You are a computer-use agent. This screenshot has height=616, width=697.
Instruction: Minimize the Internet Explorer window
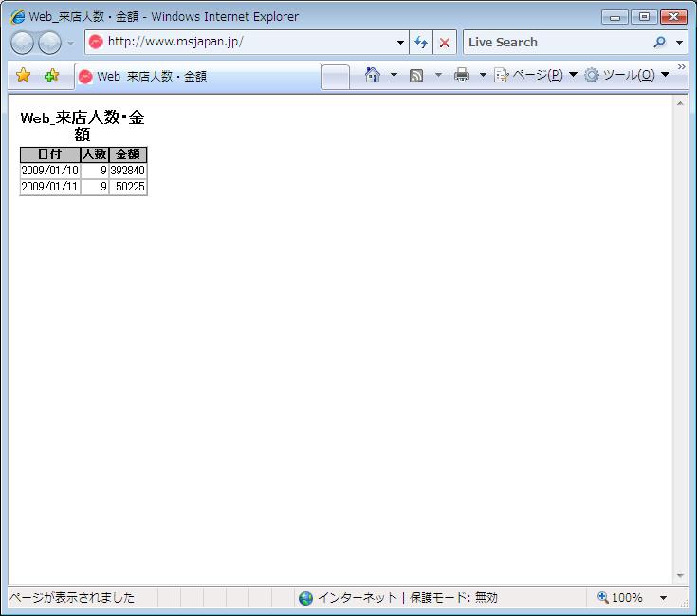(x=614, y=17)
